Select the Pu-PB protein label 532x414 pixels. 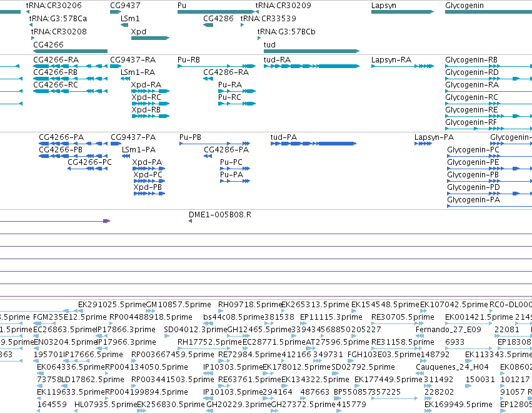(x=190, y=137)
